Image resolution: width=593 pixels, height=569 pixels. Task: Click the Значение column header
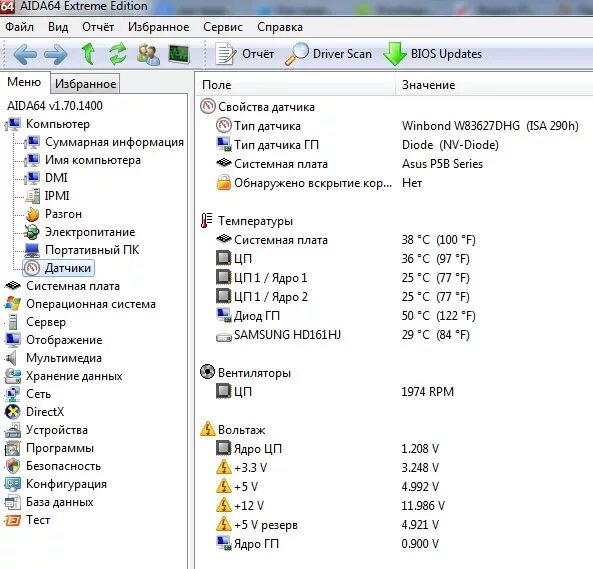tap(428, 85)
